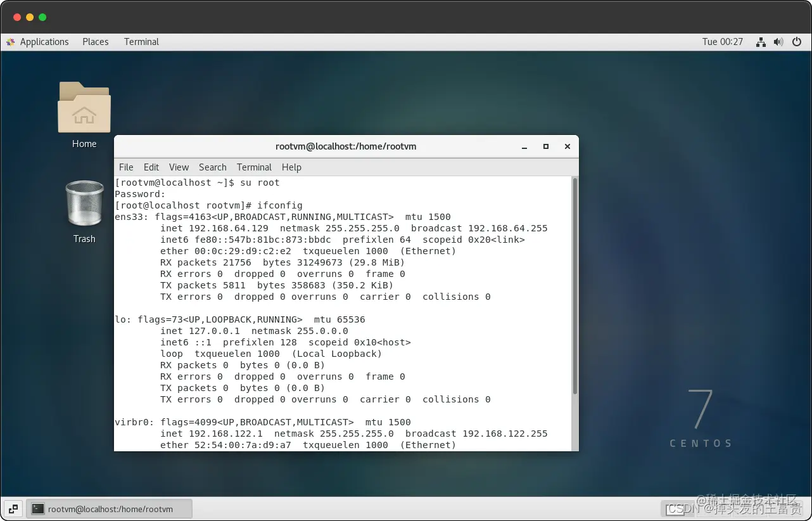Image resolution: width=812 pixels, height=521 pixels.
Task: Click the inet 192.168.122.1 line
Action: 354,434
